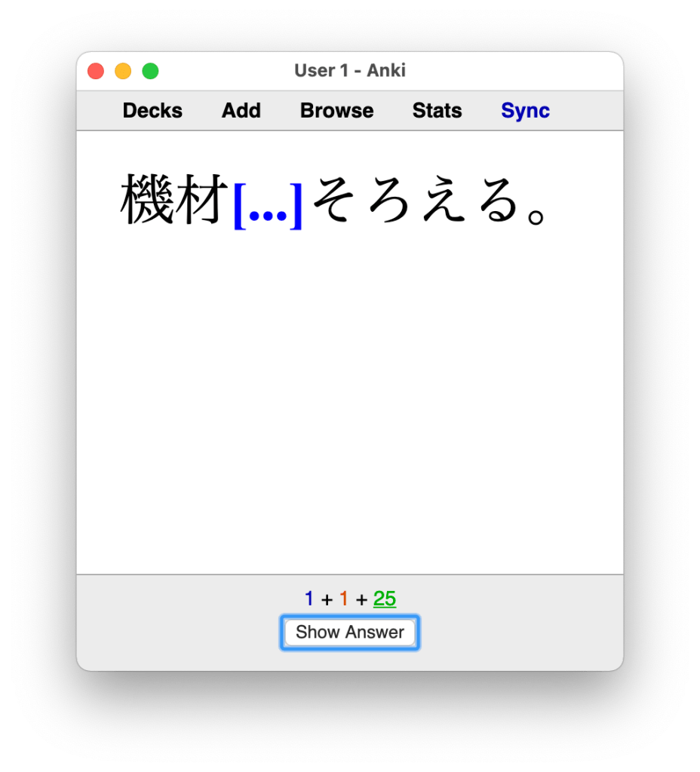Start Sync with AnkiWeb
Screen dimensions: 700x772
pos(525,110)
